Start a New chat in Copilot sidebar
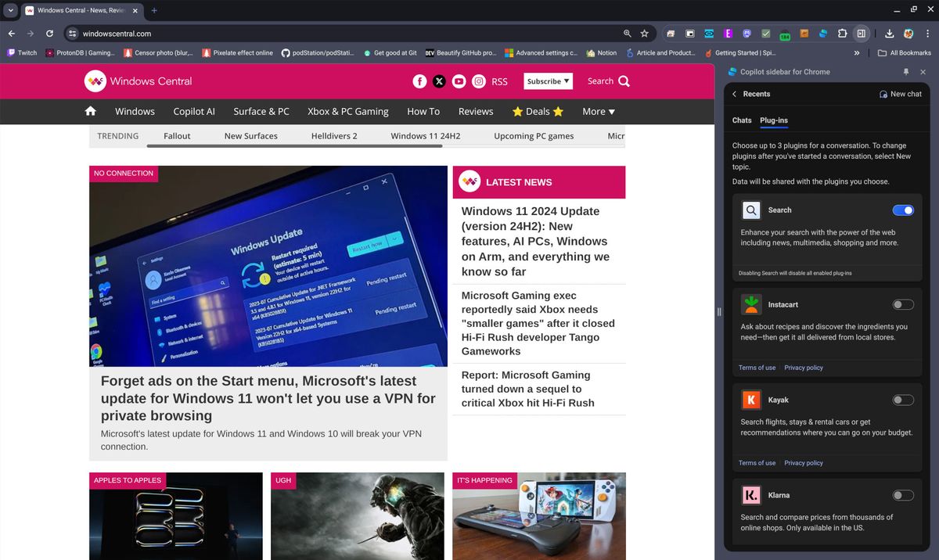 click(x=900, y=93)
